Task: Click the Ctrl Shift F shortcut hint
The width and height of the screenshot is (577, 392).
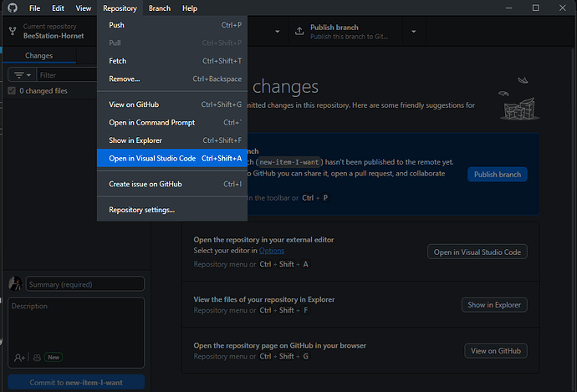Action: coord(284,310)
